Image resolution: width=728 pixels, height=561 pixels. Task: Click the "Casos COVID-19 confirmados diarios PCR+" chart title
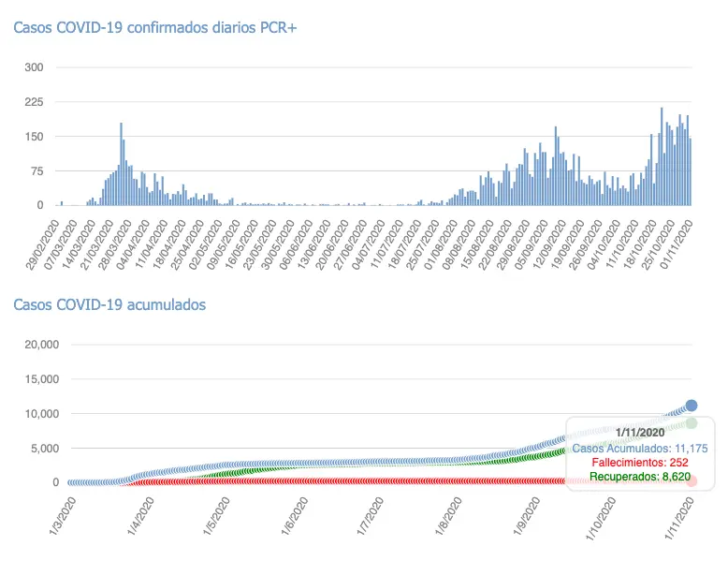pos(154,27)
